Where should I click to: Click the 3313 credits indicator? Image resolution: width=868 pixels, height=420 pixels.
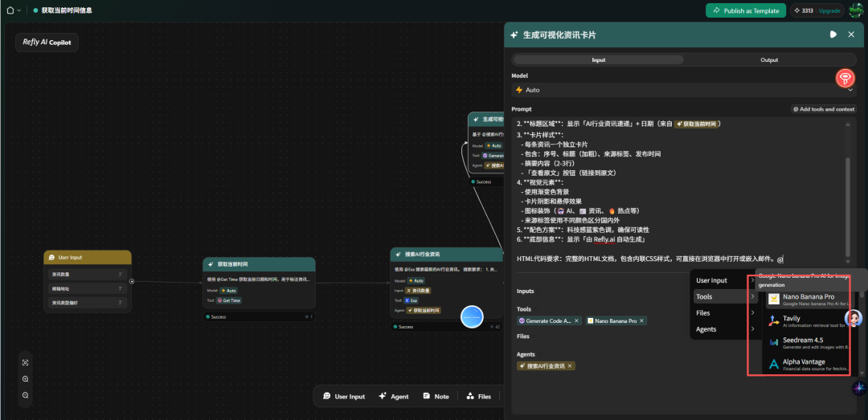click(x=805, y=10)
